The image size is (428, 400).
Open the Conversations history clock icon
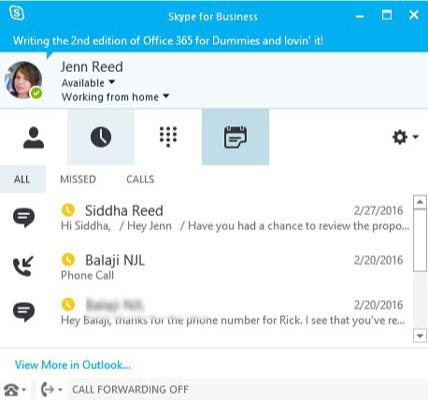click(101, 137)
